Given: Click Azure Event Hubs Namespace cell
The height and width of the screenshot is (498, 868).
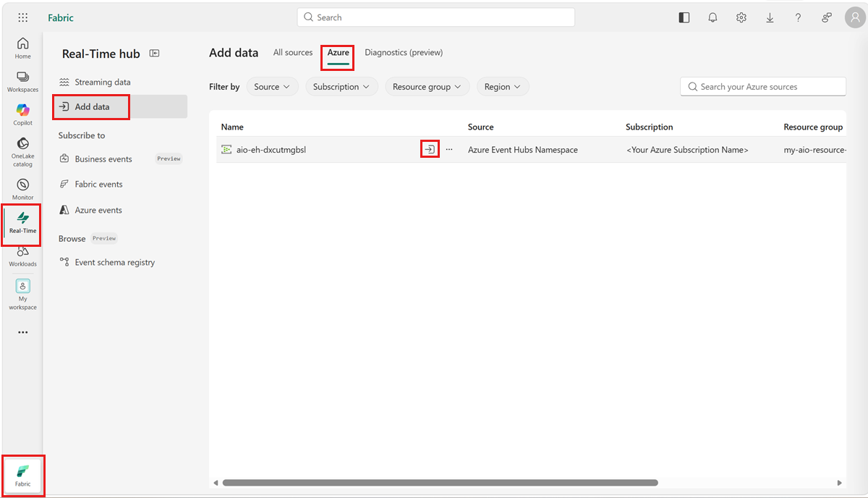Looking at the screenshot, I should pyautogui.click(x=523, y=150).
